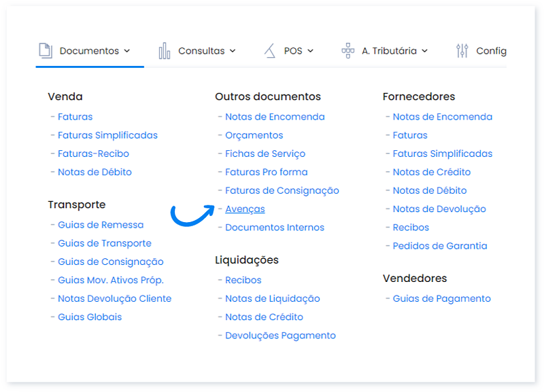Viewport: 544px width, 392px height.
Task: Select Recibos under Liquidações
Action: 243,280
